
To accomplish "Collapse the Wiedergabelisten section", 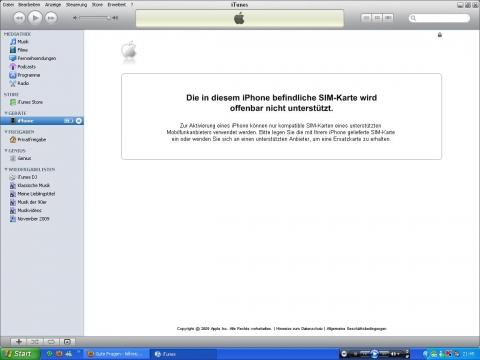I will (6, 170).
